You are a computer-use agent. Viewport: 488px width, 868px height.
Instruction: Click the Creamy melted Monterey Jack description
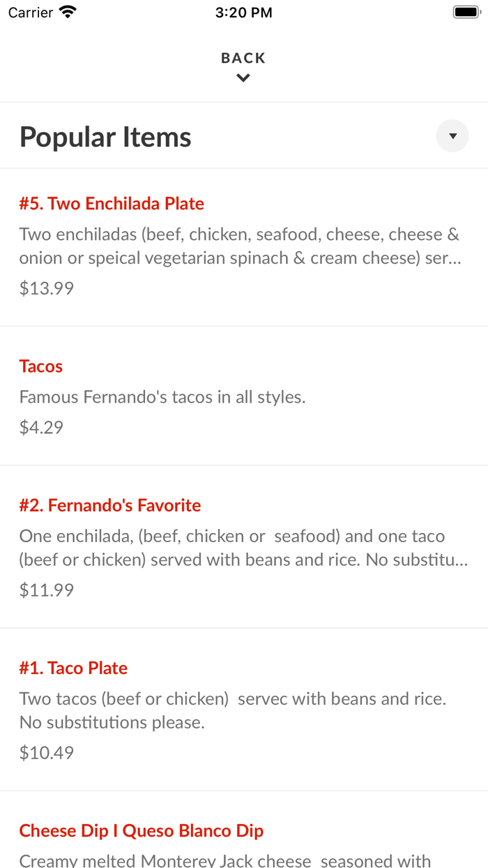click(225, 860)
